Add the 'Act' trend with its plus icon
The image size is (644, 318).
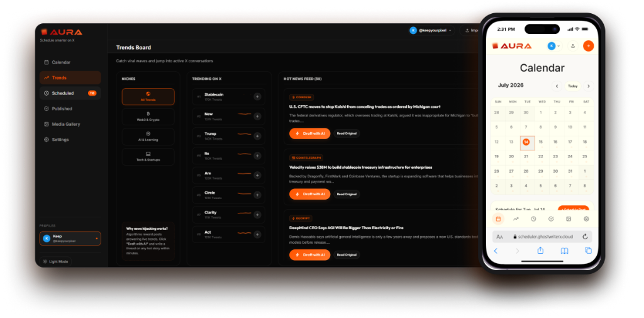[x=257, y=234]
